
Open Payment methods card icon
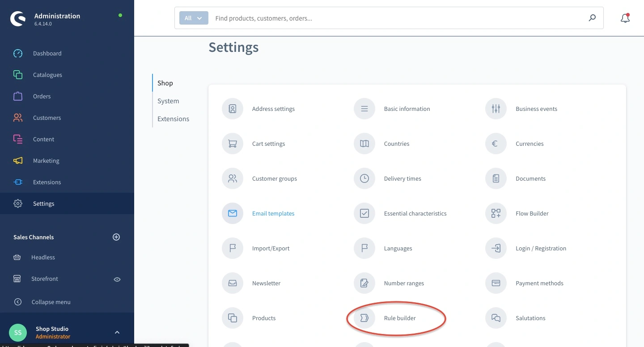point(496,283)
